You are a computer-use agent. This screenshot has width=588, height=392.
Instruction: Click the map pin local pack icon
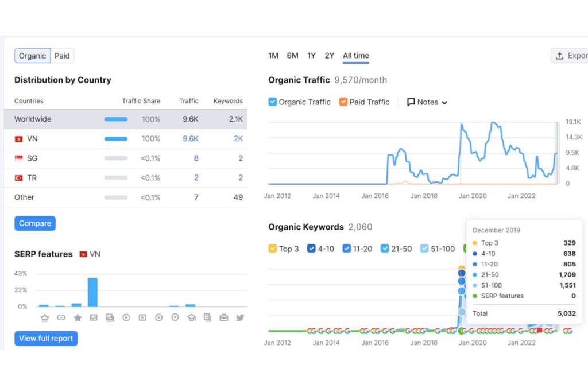pyautogui.click(x=175, y=318)
